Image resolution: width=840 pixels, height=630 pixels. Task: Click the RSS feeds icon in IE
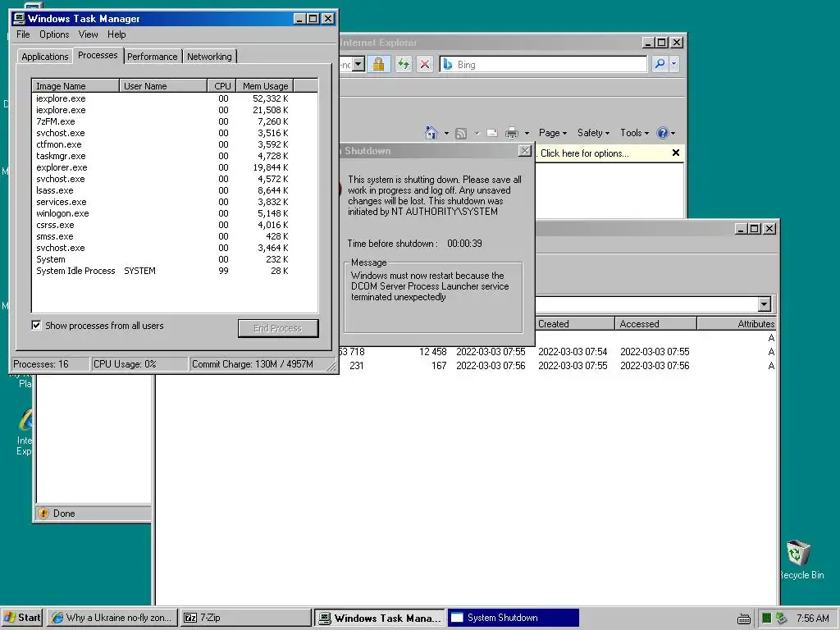461,134
